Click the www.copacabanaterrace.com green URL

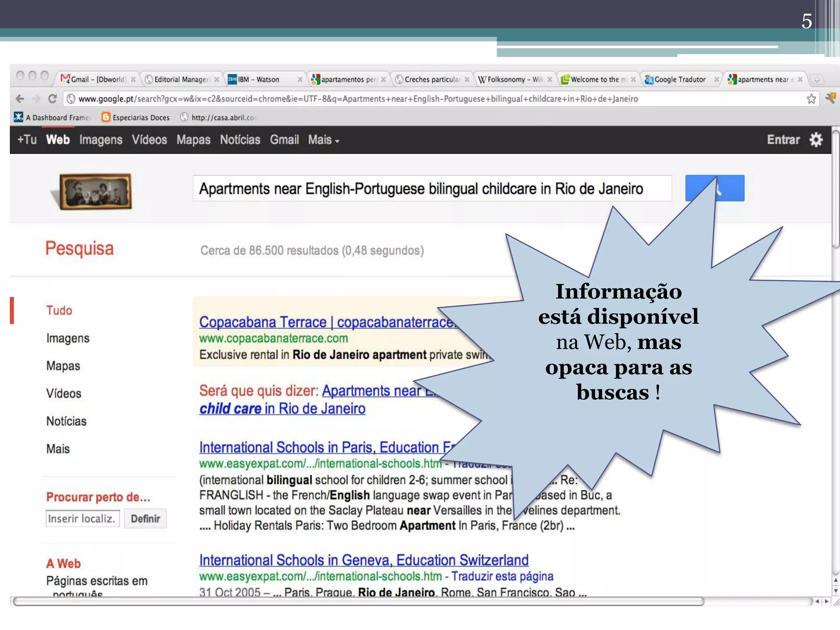274,338
